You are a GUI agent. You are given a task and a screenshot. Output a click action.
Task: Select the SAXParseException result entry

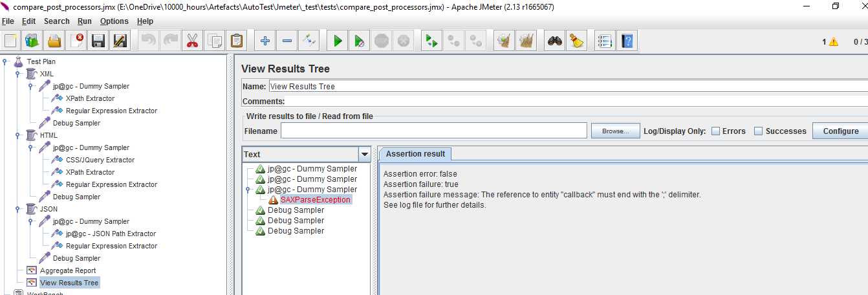(x=316, y=200)
